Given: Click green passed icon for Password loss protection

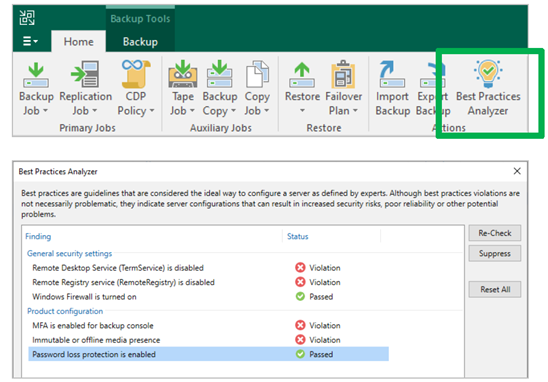Looking at the screenshot, I should (x=300, y=354).
